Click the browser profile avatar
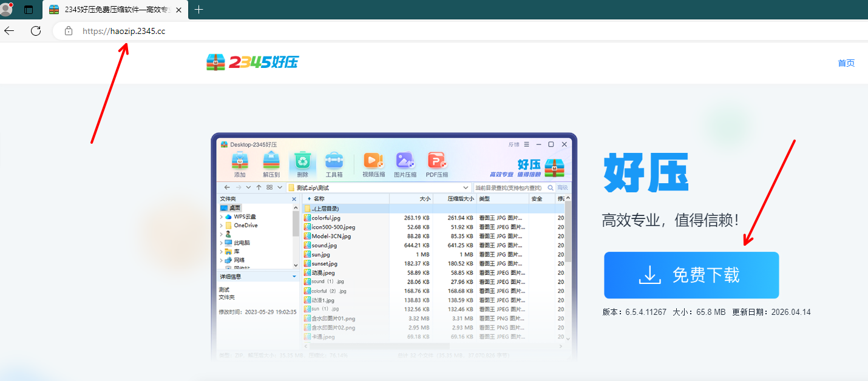Screen dimensions: 868x381 click(7, 9)
